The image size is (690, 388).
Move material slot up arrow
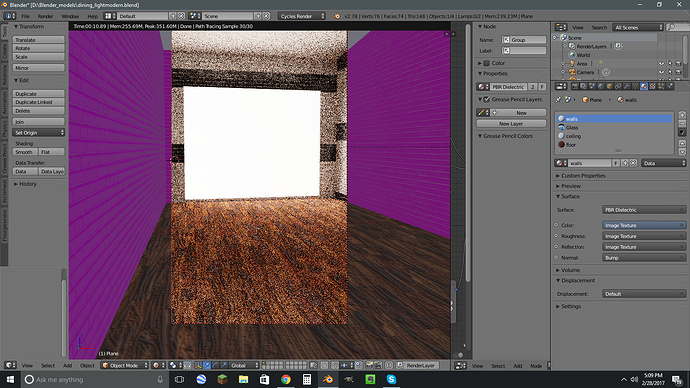point(682,143)
